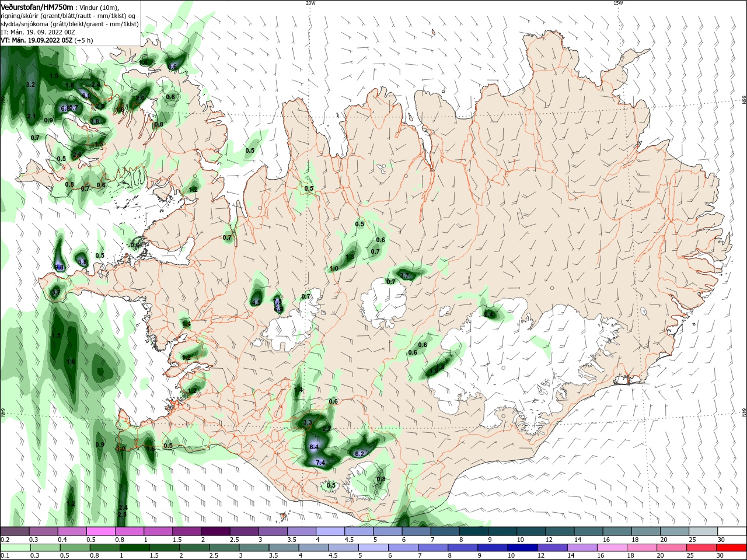Click the rigning/skúrir legend description line

68,15
